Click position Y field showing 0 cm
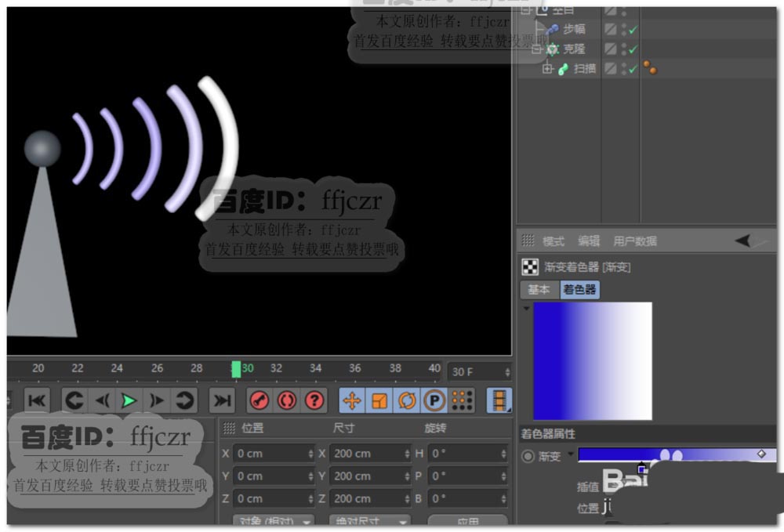This screenshot has height=532, width=784. (x=274, y=476)
